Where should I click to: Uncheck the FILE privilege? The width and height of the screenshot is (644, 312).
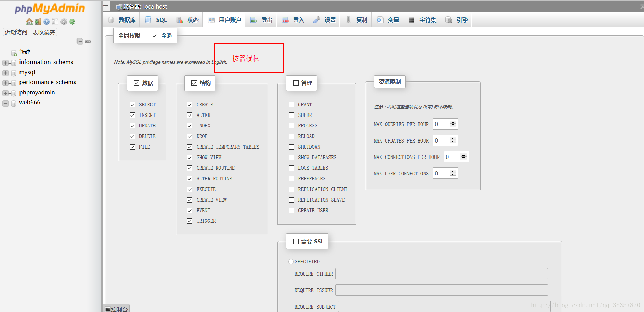[x=132, y=147]
